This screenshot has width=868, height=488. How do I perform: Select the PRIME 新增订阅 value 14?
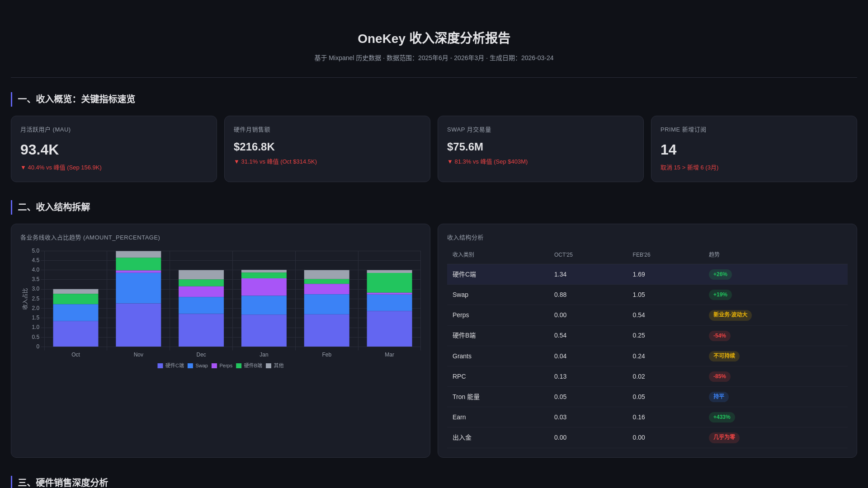click(x=668, y=150)
